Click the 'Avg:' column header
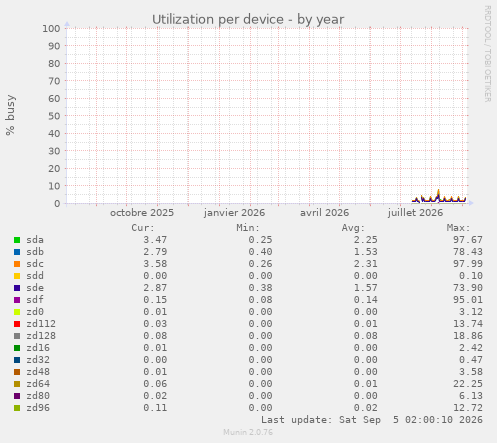This screenshot has height=443, width=497. (353, 228)
